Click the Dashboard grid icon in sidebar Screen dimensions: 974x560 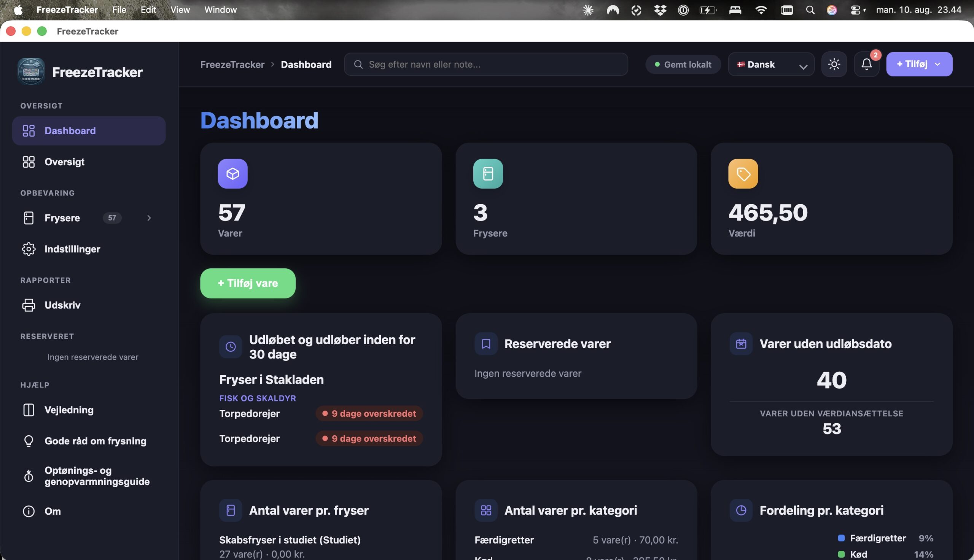pyautogui.click(x=29, y=131)
